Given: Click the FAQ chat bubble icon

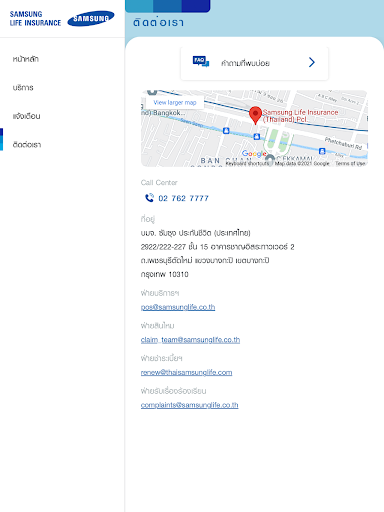Looking at the screenshot, I should [x=201, y=61].
